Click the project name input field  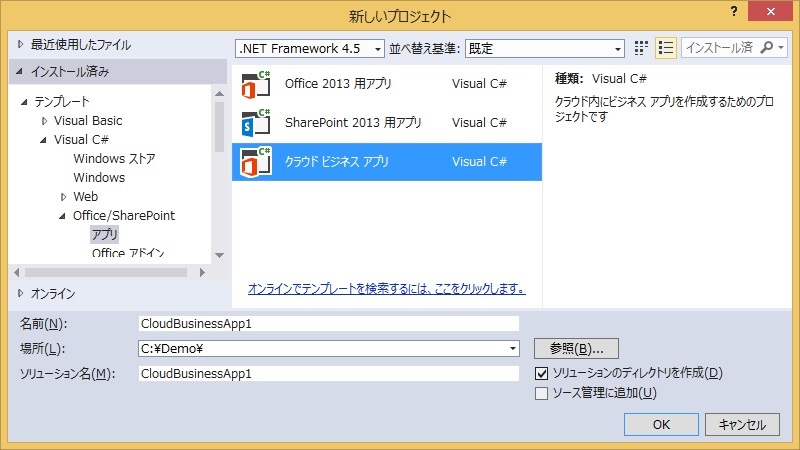tap(329, 323)
